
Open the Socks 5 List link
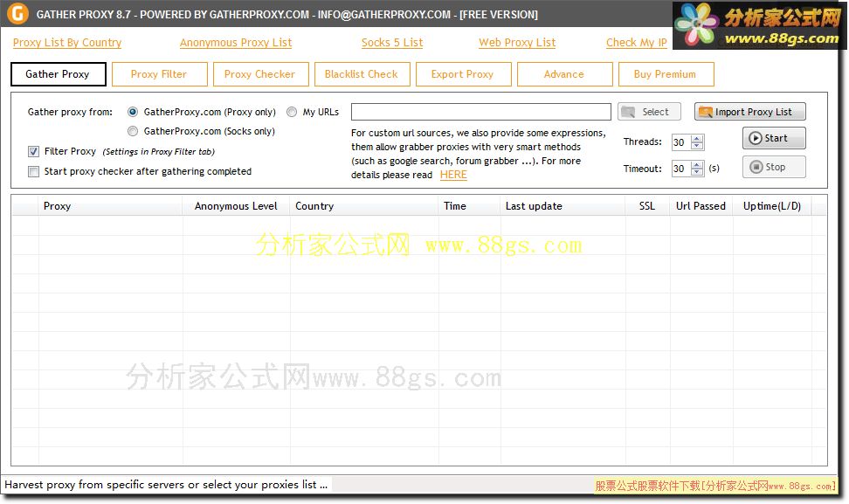point(392,43)
